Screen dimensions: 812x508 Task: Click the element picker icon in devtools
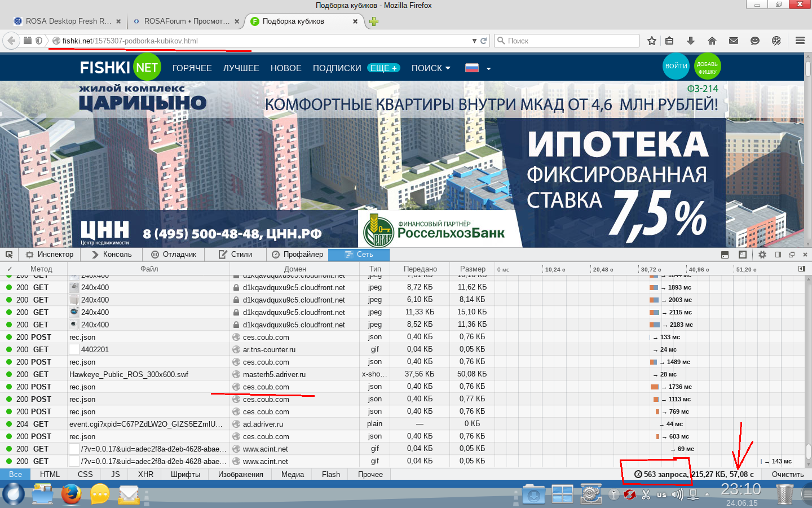pyautogui.click(x=9, y=255)
